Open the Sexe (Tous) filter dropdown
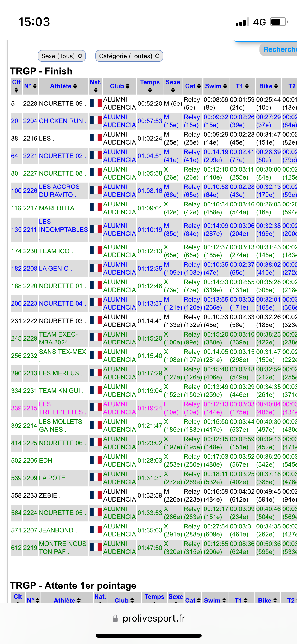The width and height of the screenshot is (297, 644). (x=62, y=56)
